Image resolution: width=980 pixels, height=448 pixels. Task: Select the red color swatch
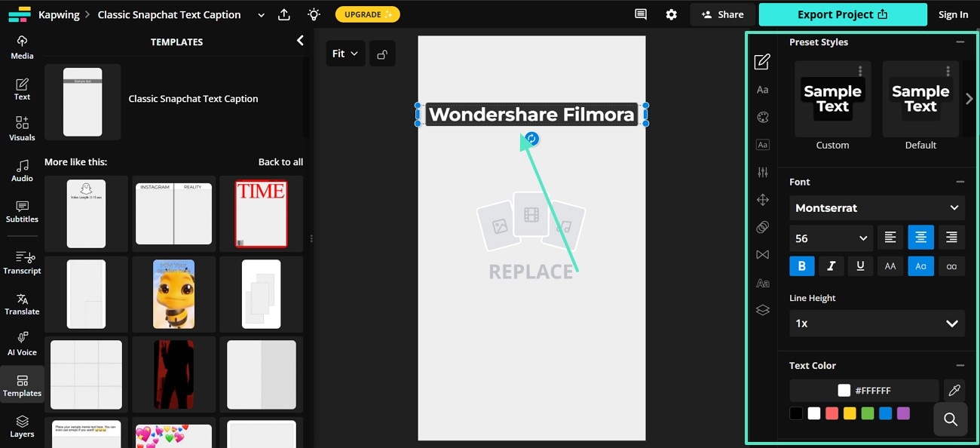tap(831, 413)
